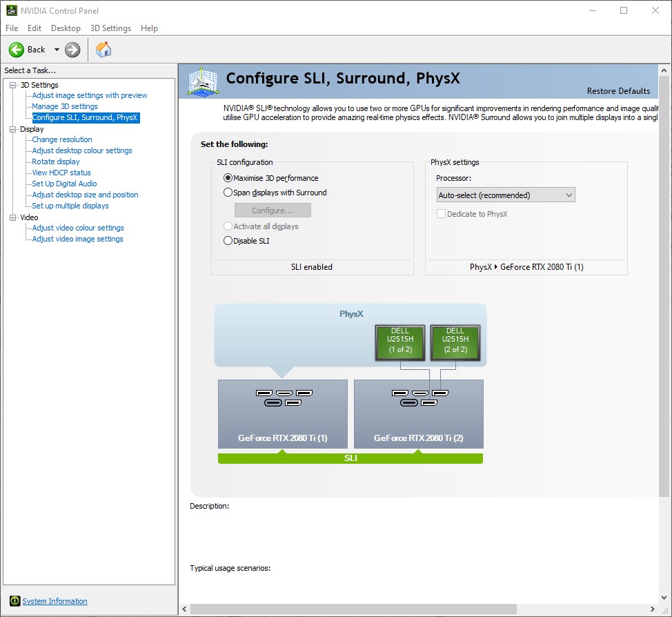Click the GeForce RTX 2080 Ti (2) card
Image resolution: width=672 pixels, height=617 pixels.
419,414
